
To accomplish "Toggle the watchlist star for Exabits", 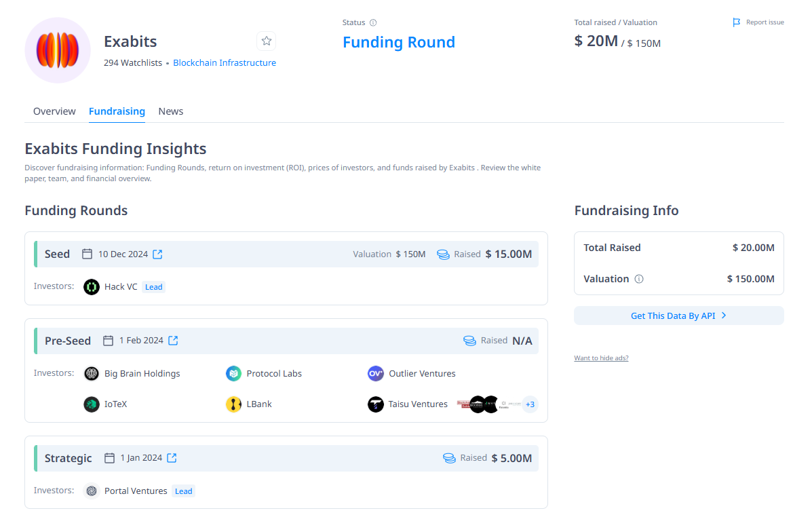I will coord(266,41).
